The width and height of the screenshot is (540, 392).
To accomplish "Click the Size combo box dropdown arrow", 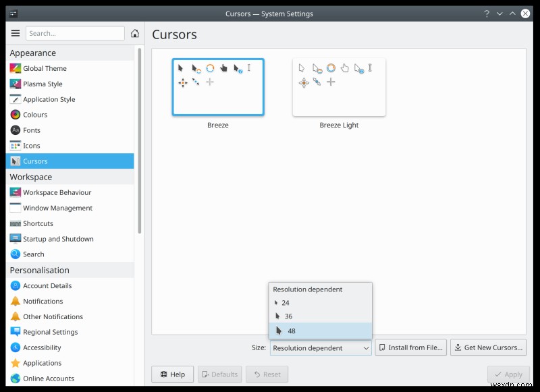I will coord(366,348).
